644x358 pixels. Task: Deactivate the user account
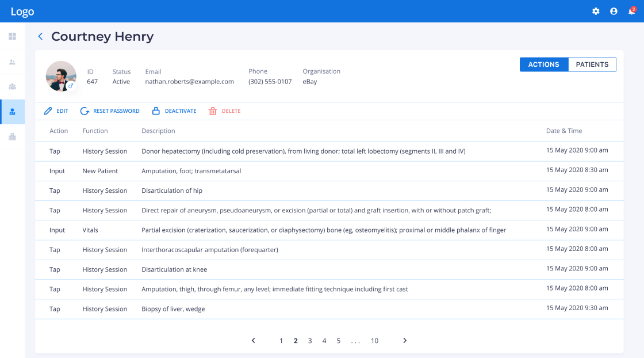(174, 111)
